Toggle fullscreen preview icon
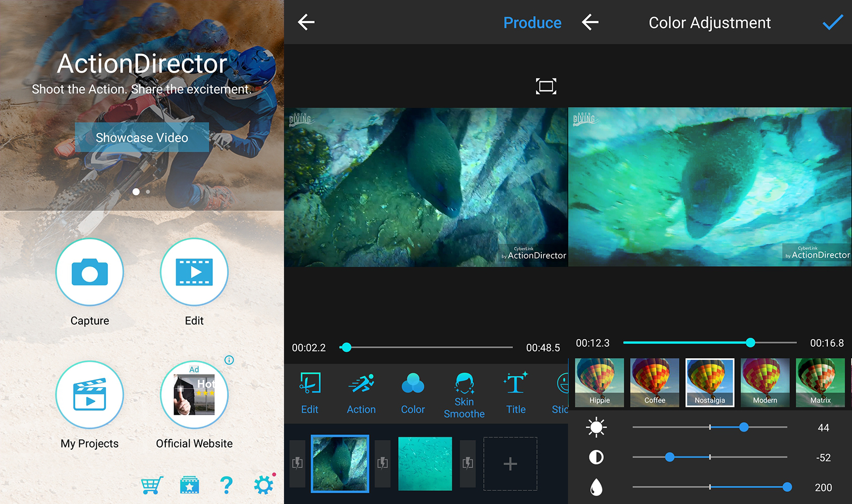This screenshot has width=852, height=504. pos(546,86)
